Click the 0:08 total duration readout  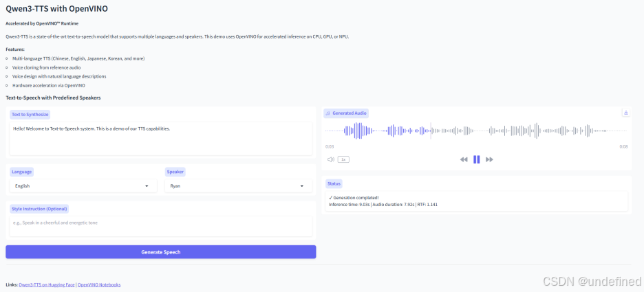[x=623, y=146]
